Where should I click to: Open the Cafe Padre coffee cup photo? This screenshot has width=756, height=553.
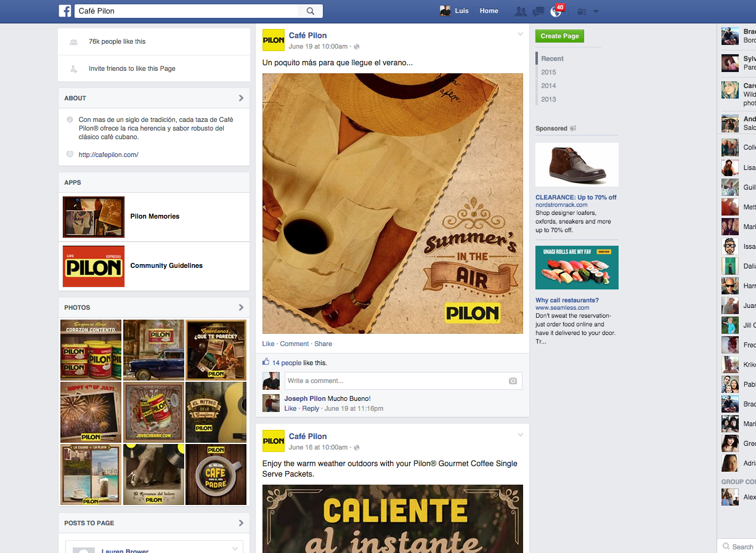coord(216,474)
